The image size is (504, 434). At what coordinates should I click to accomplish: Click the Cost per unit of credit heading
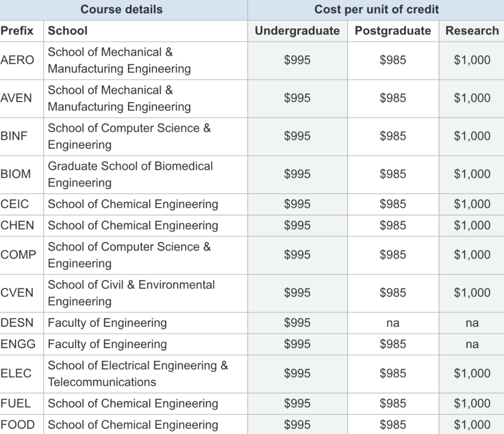pyautogui.click(x=377, y=9)
